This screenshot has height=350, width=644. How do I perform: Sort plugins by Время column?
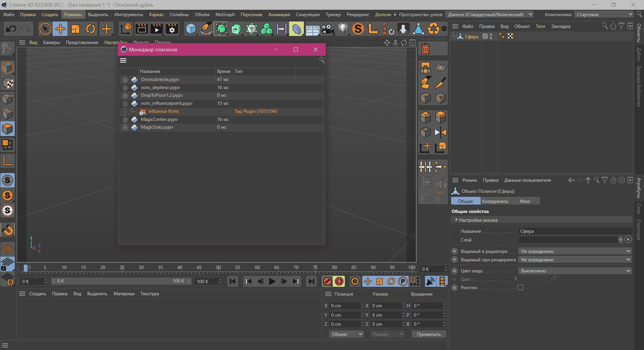coord(224,71)
